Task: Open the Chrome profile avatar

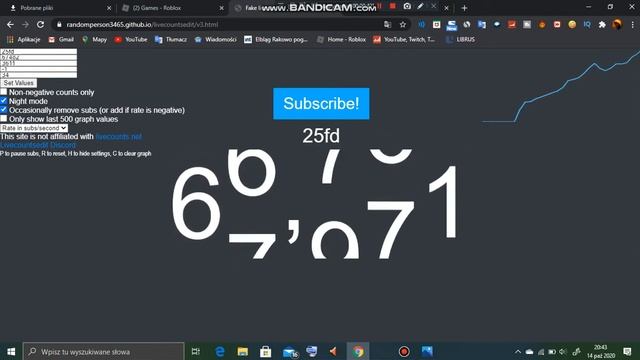Action: click(x=617, y=24)
